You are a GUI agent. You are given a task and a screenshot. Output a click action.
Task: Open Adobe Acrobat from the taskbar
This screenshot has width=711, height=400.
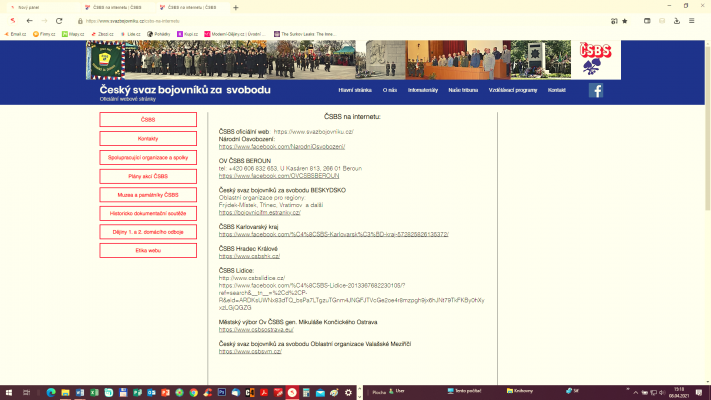[x=264, y=393]
